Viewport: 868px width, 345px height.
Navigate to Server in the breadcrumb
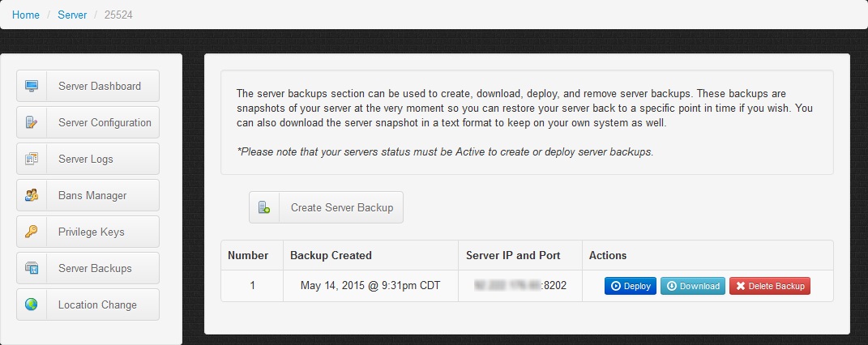(x=72, y=15)
